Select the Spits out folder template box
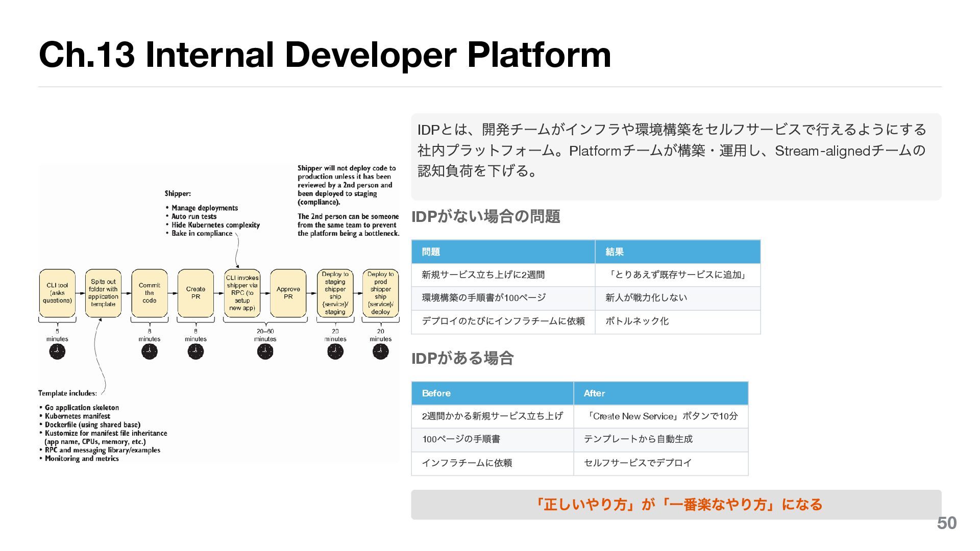The image size is (980, 551). 103,293
